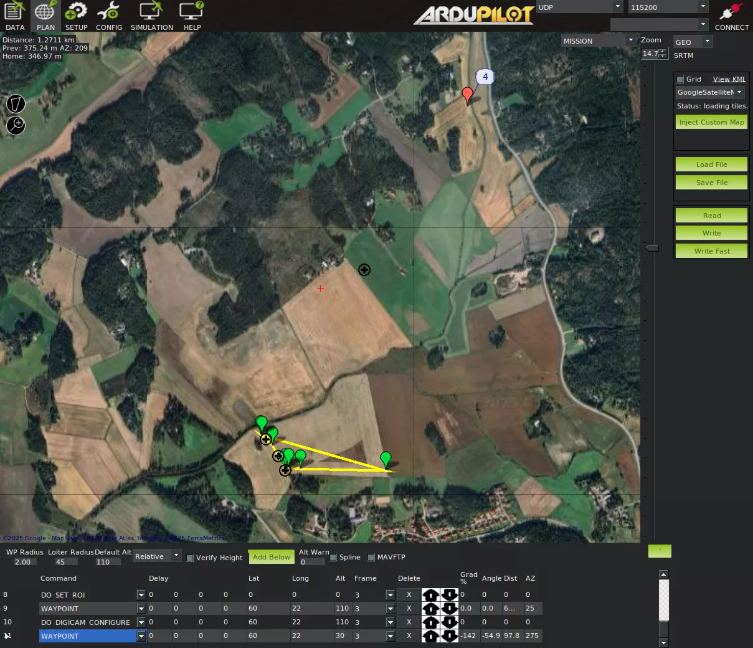The width and height of the screenshot is (753, 648).
Task: Click the Save File button
Action: (711, 182)
